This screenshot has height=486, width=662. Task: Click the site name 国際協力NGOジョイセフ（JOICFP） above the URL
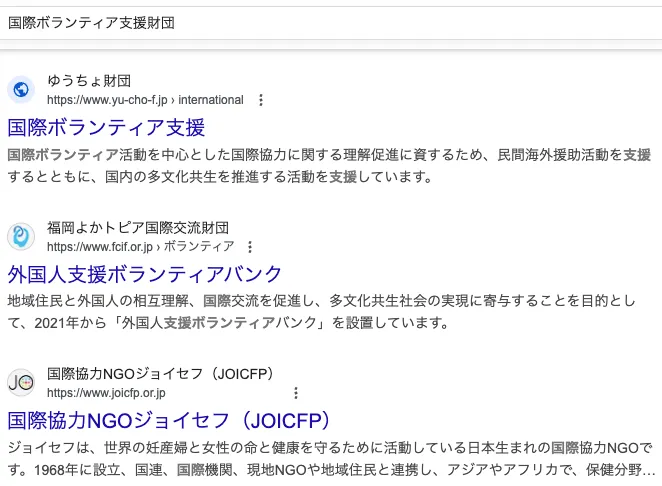[160, 374]
